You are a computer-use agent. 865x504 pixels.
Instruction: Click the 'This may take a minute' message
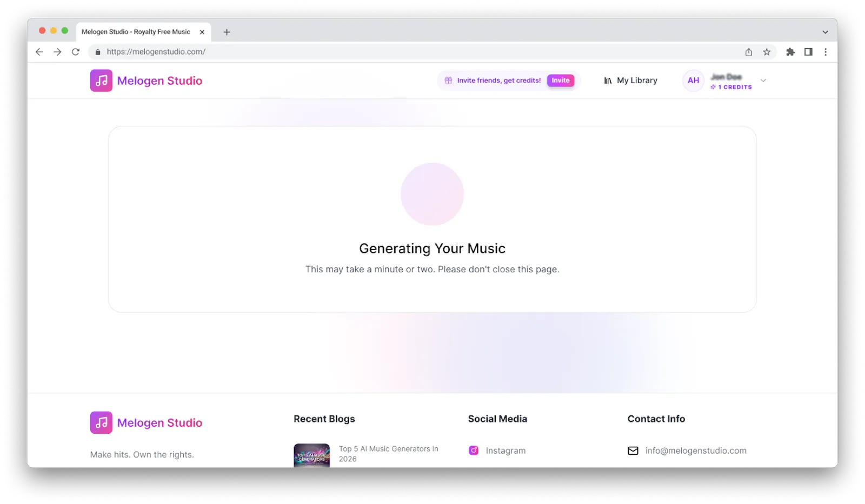pos(432,269)
